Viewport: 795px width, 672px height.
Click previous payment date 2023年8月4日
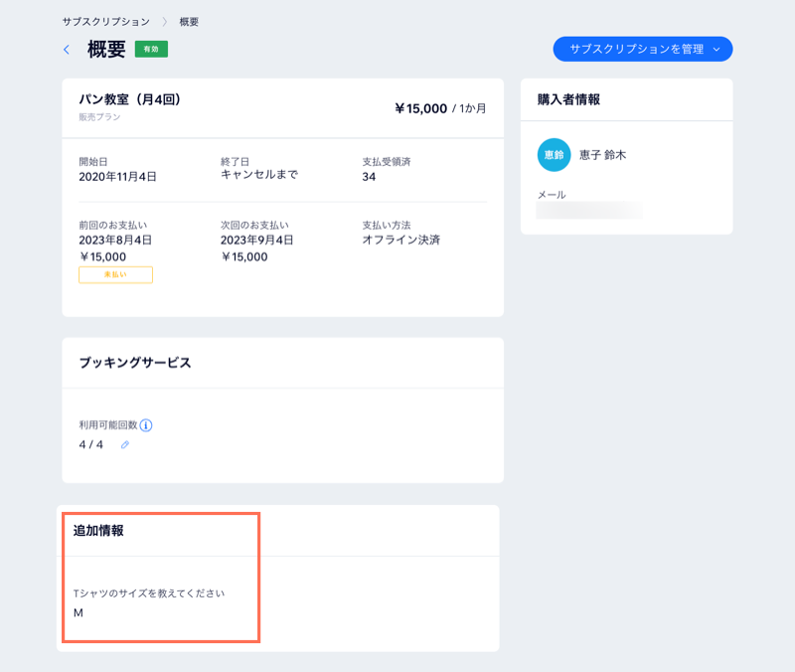tap(115, 240)
